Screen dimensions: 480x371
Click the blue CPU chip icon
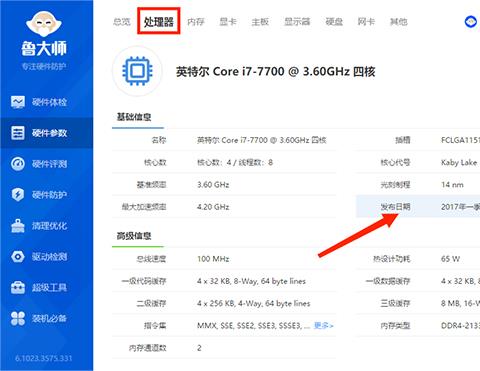[137, 71]
